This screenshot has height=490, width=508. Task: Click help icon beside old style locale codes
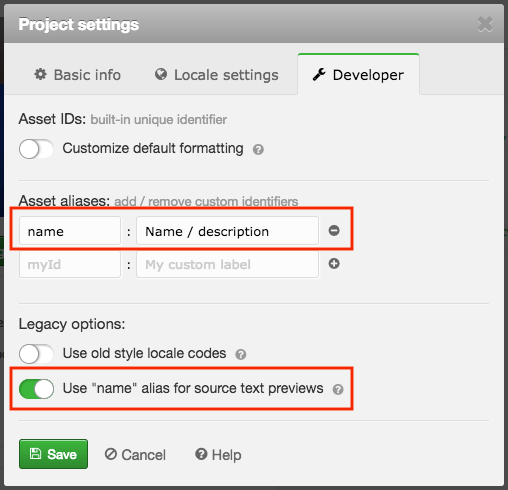point(241,354)
